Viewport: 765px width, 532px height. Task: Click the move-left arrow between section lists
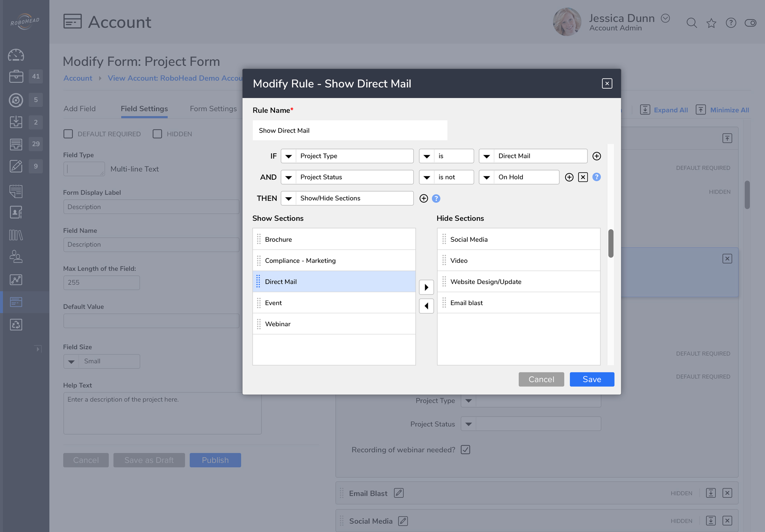tap(426, 306)
